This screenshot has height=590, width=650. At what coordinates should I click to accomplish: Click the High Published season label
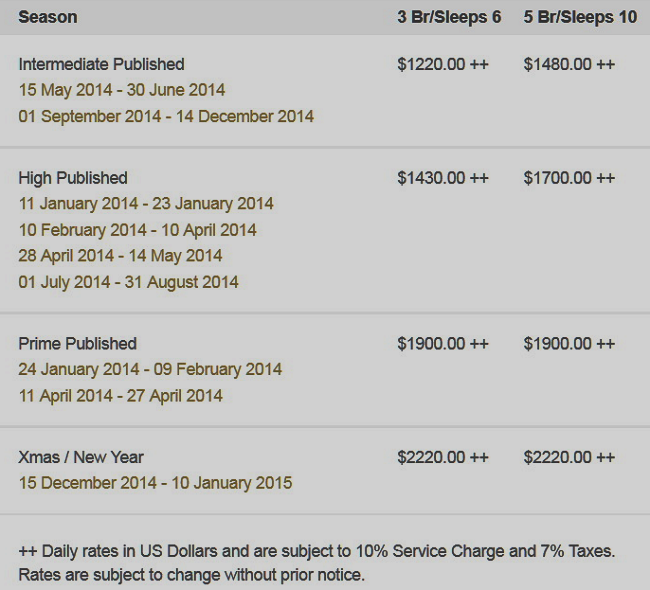click(73, 178)
